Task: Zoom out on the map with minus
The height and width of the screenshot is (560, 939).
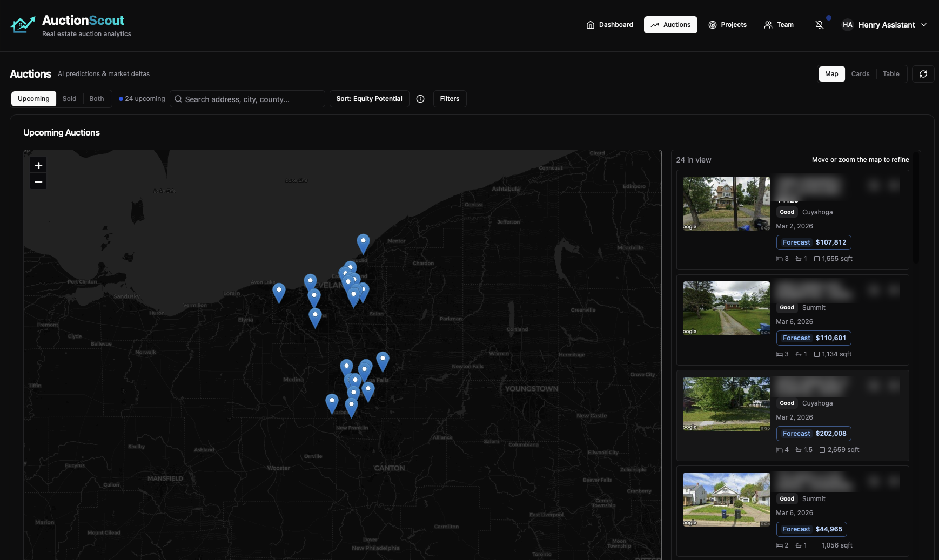Action: click(38, 181)
